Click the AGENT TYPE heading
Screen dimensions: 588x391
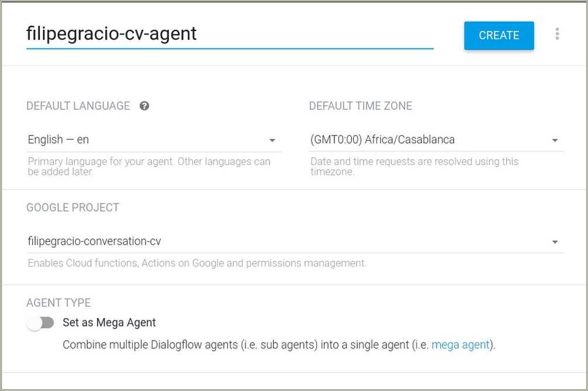click(x=58, y=303)
